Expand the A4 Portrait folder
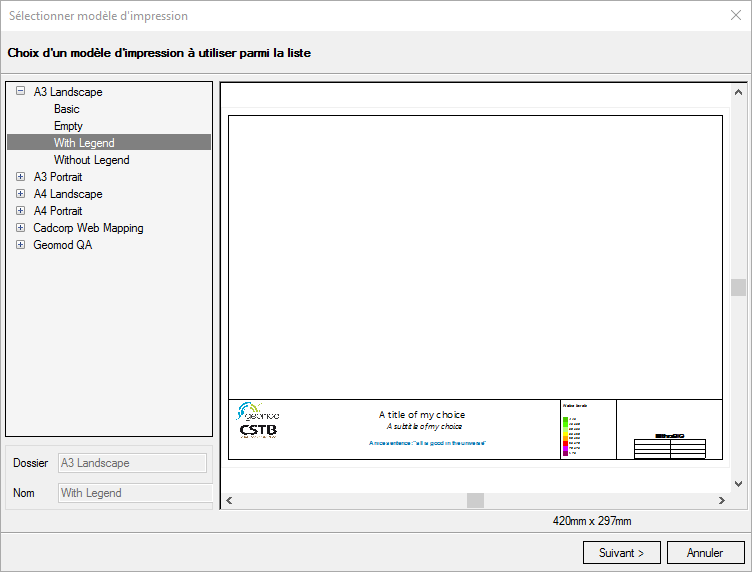Screen dimensions: 752x572 tap(20, 210)
